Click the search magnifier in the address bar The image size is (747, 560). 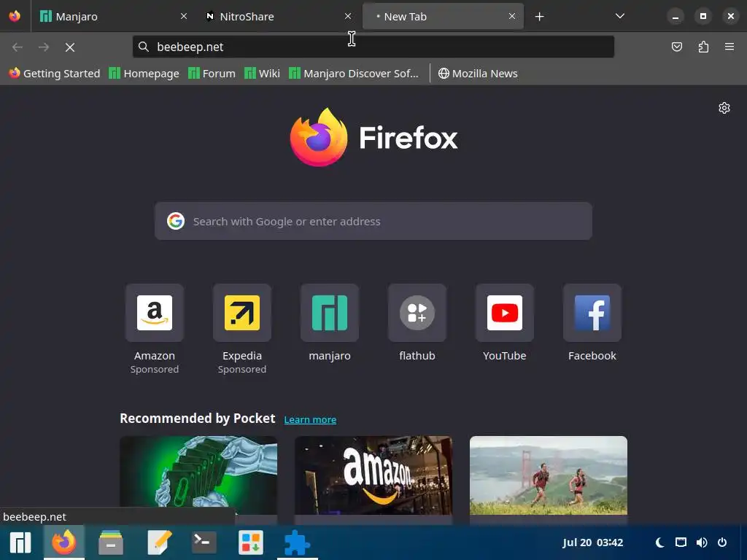pyautogui.click(x=144, y=47)
